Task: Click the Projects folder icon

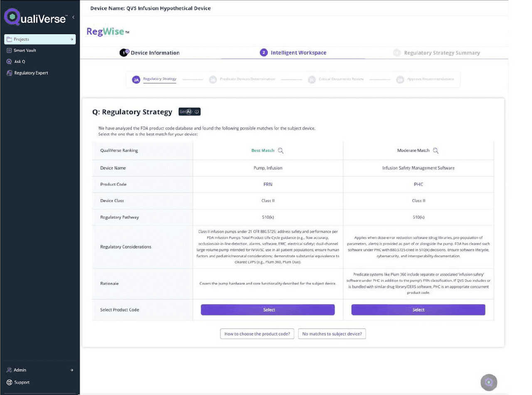Action: 9,39
